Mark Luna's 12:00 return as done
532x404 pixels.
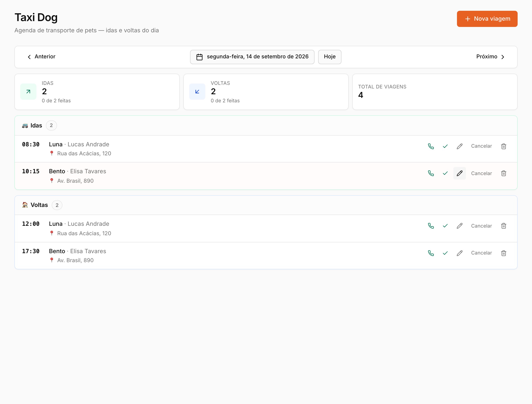tap(445, 226)
